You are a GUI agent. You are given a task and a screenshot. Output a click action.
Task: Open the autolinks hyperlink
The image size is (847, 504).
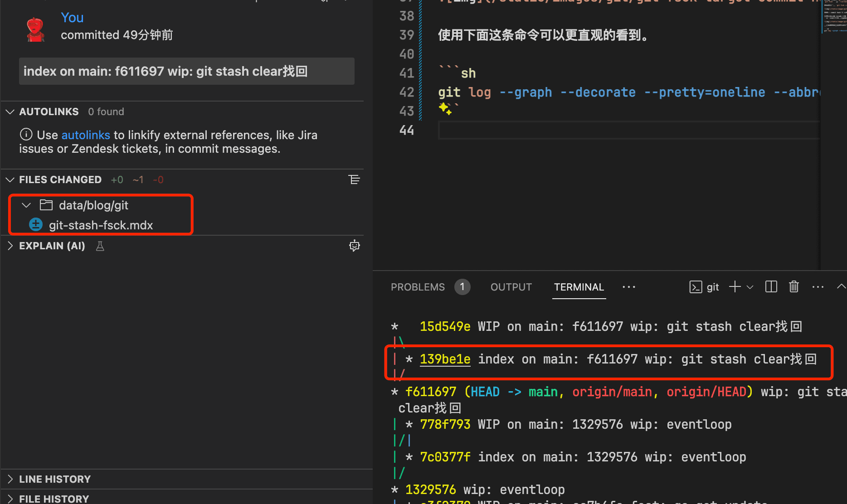pyautogui.click(x=86, y=135)
